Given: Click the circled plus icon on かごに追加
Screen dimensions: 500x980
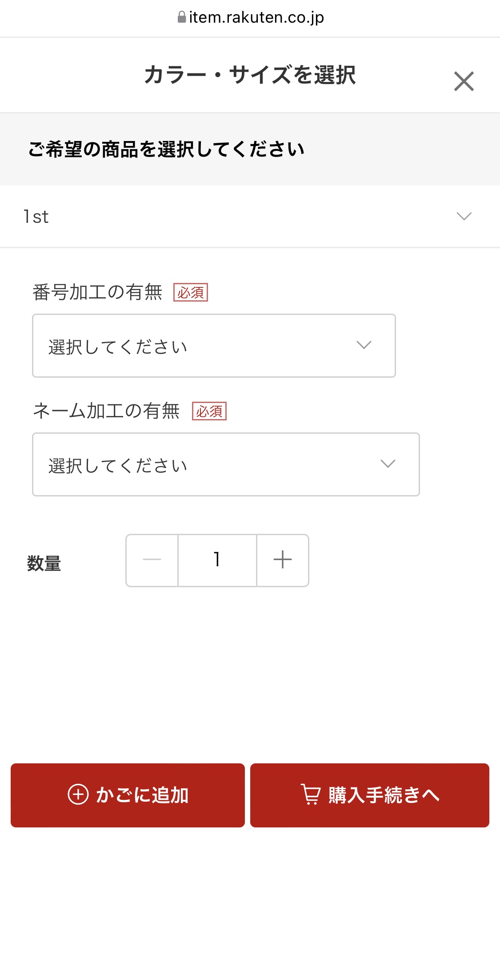Looking at the screenshot, I should pos(78,794).
